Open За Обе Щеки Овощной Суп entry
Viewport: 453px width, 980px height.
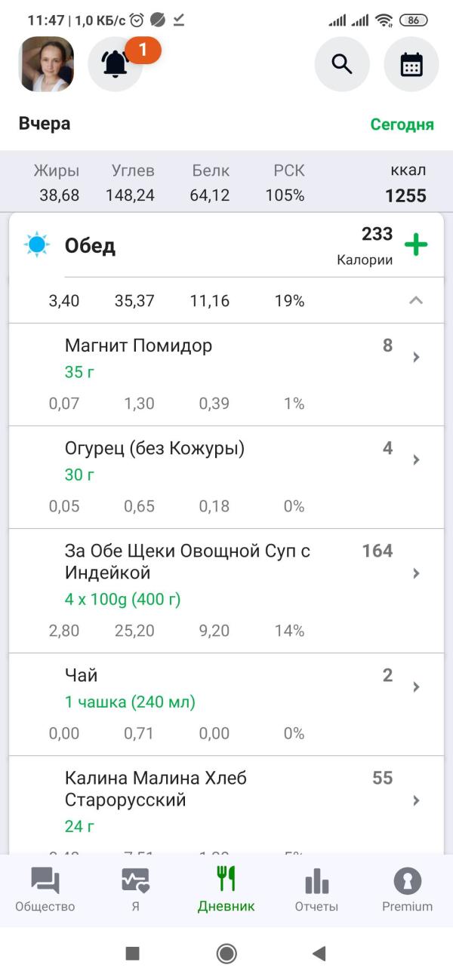[226, 591]
